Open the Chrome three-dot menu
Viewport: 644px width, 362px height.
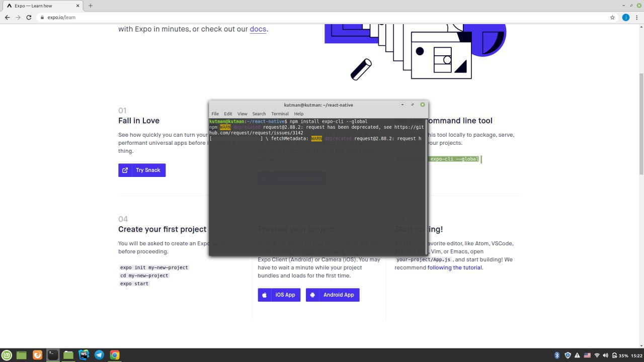[637, 17]
